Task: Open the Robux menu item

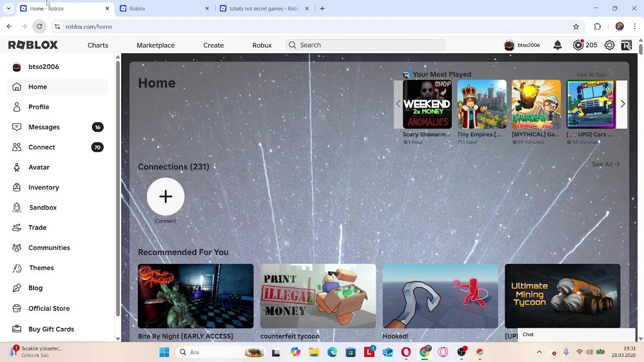Action: pyautogui.click(x=262, y=45)
